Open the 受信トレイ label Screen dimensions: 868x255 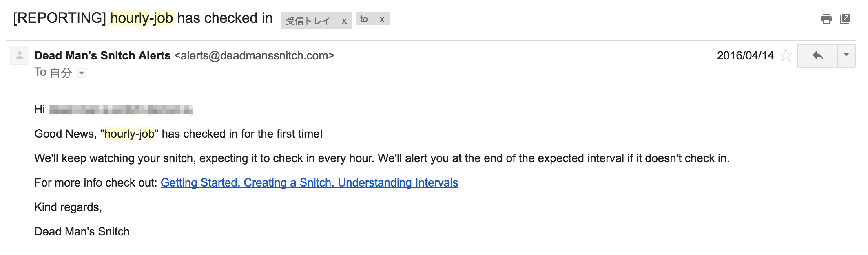coord(308,21)
